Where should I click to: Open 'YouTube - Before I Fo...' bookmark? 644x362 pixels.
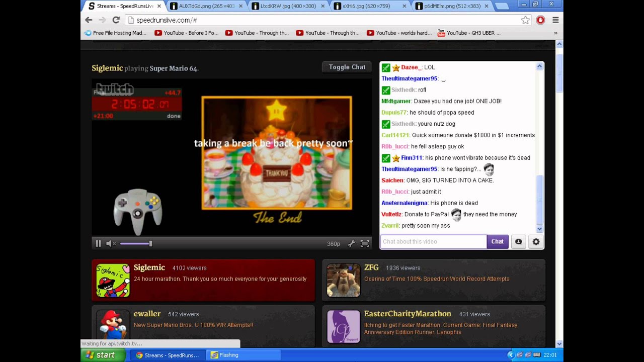point(186,33)
